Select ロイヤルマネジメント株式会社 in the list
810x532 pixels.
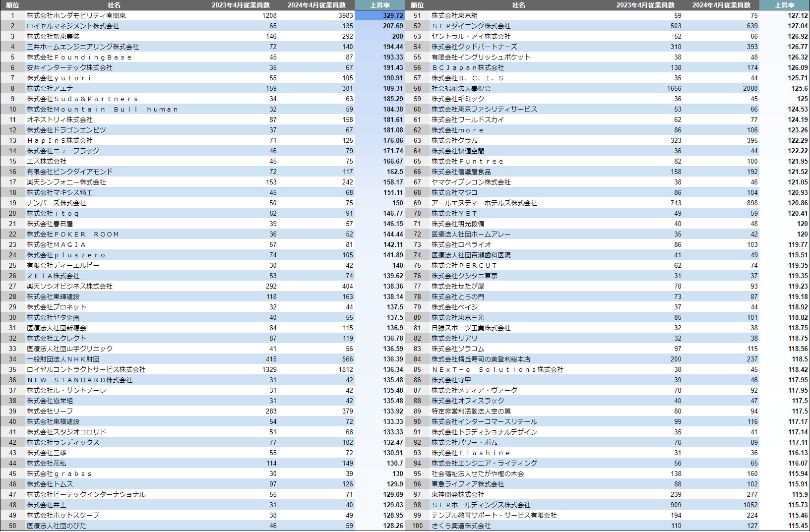(x=73, y=26)
